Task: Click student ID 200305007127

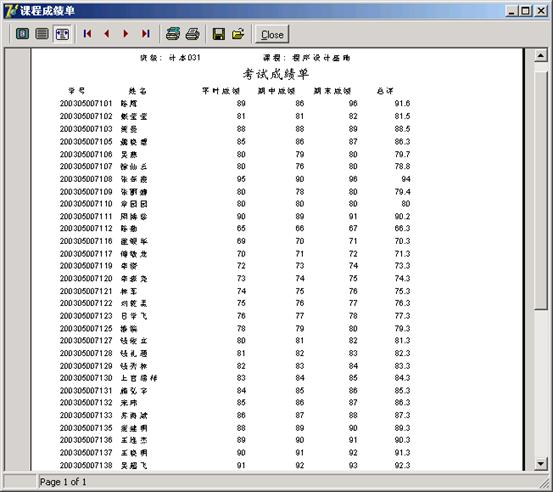Action: tap(86, 340)
